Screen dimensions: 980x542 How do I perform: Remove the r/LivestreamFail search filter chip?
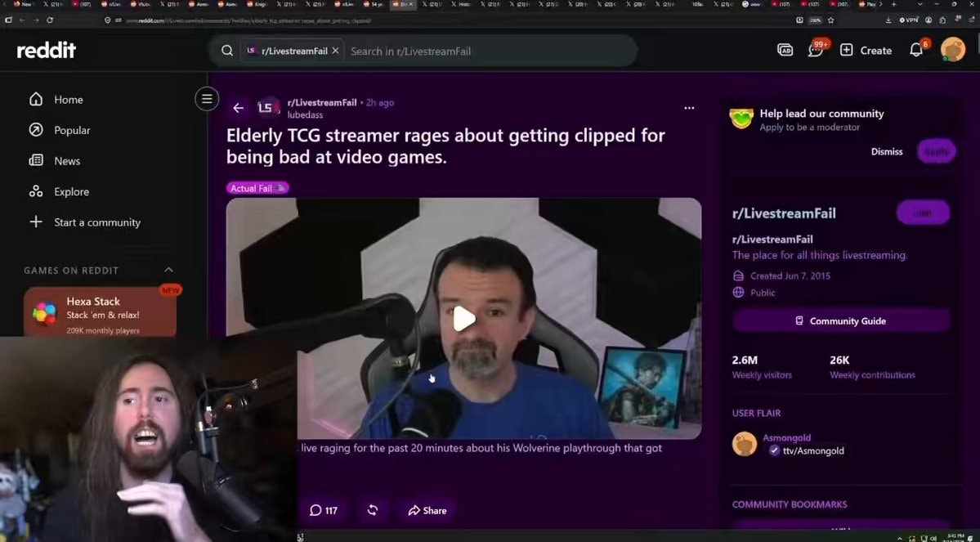coord(335,51)
